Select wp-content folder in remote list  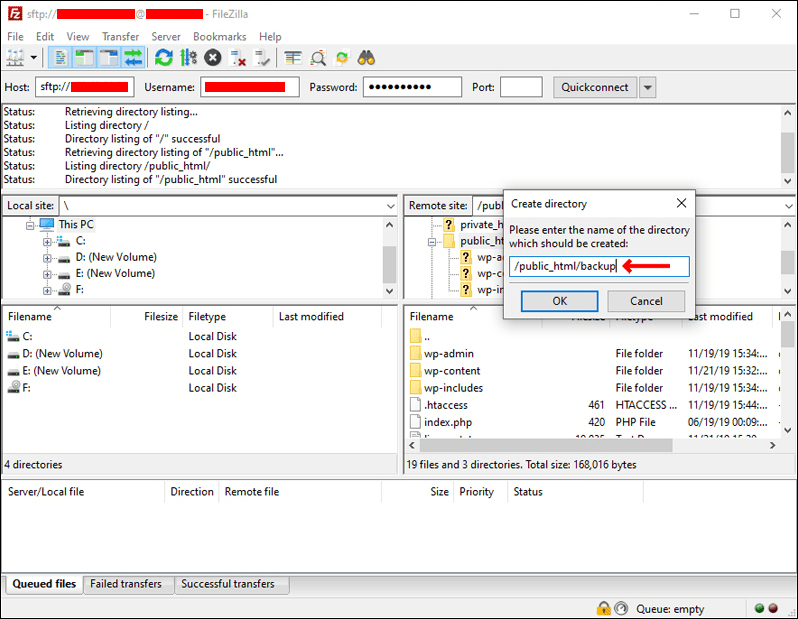click(452, 371)
